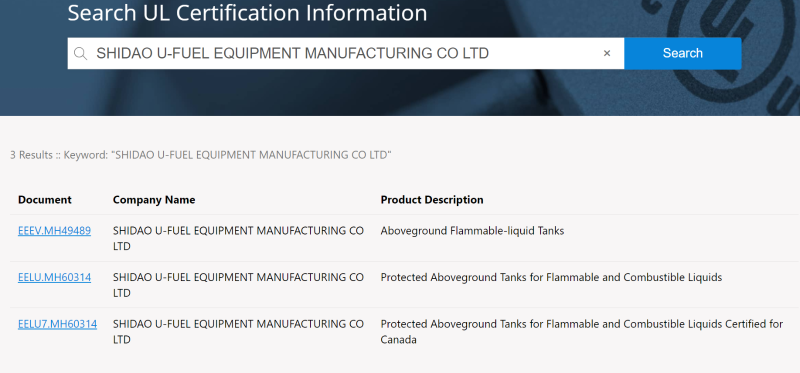Focus the search text input field

346,53
